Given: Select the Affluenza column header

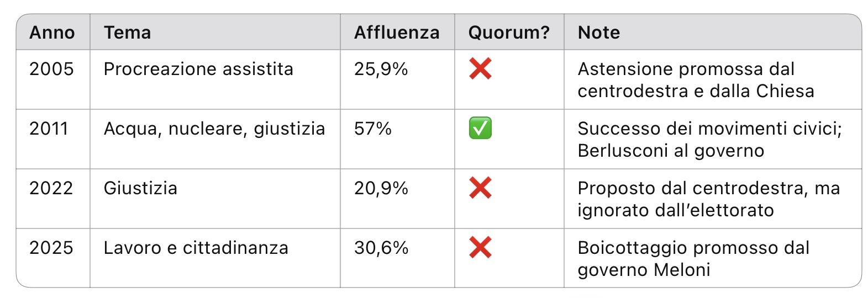Looking at the screenshot, I should click(397, 33).
